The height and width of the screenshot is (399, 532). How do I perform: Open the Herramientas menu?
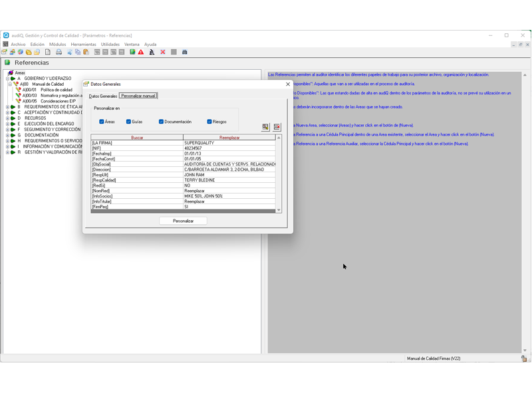point(84,45)
